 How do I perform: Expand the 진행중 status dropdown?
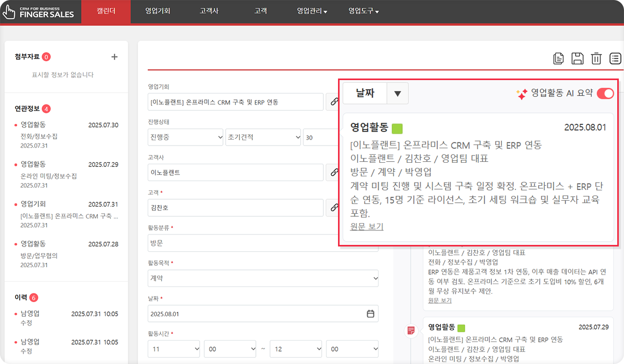(x=186, y=137)
